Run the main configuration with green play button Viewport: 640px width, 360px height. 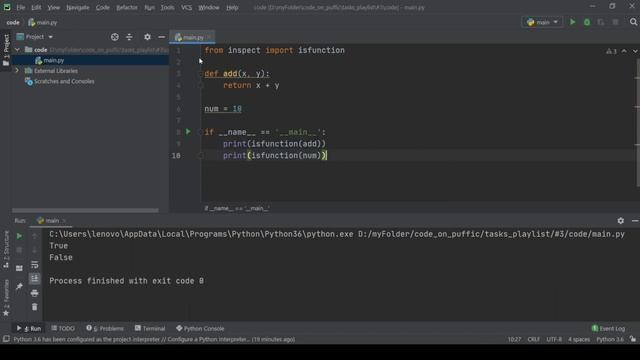(x=573, y=22)
